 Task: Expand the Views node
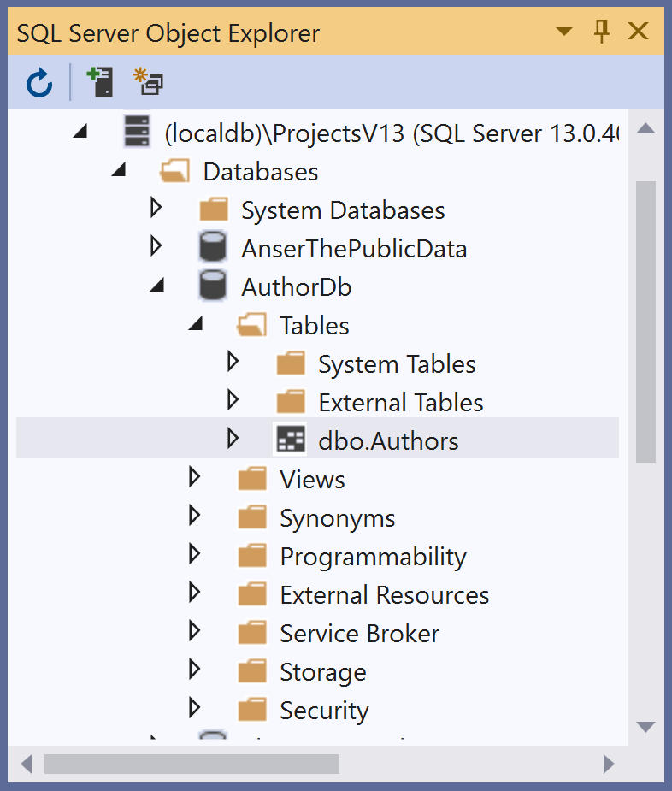tap(194, 476)
